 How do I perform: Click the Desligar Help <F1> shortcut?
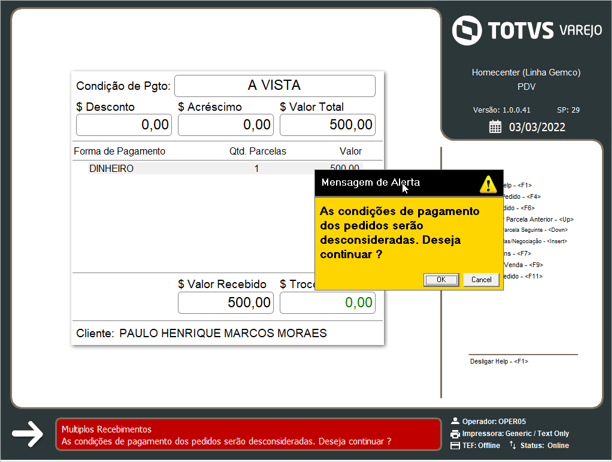[499, 361]
